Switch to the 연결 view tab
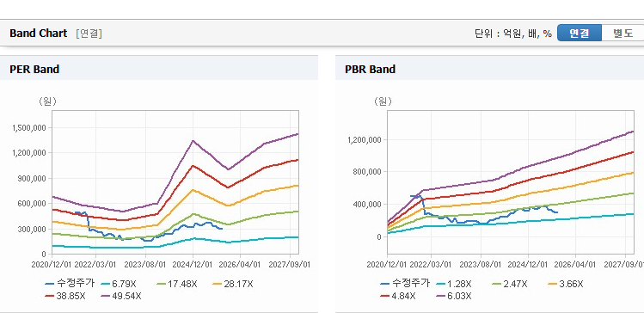Screen dimensions: 644x313 (580, 33)
